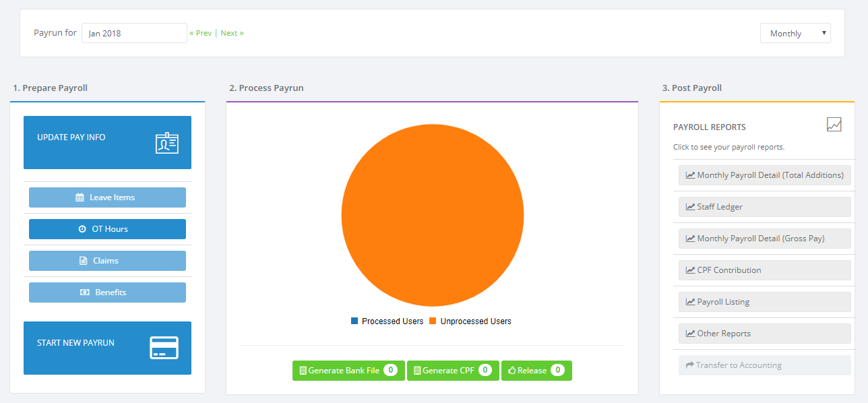The image size is (868, 403).
Task: Go to the Next payrun period
Action: click(x=232, y=33)
